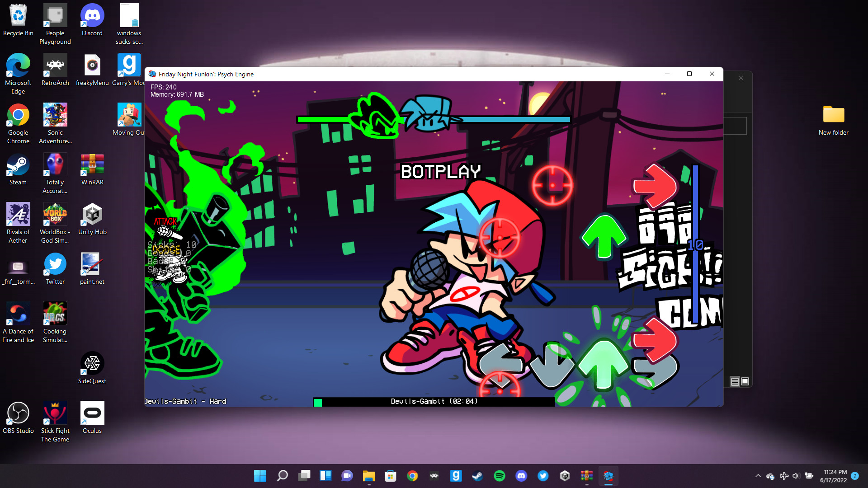Show hidden system tray icons
Image resolution: width=868 pixels, height=488 pixels.
(758, 476)
